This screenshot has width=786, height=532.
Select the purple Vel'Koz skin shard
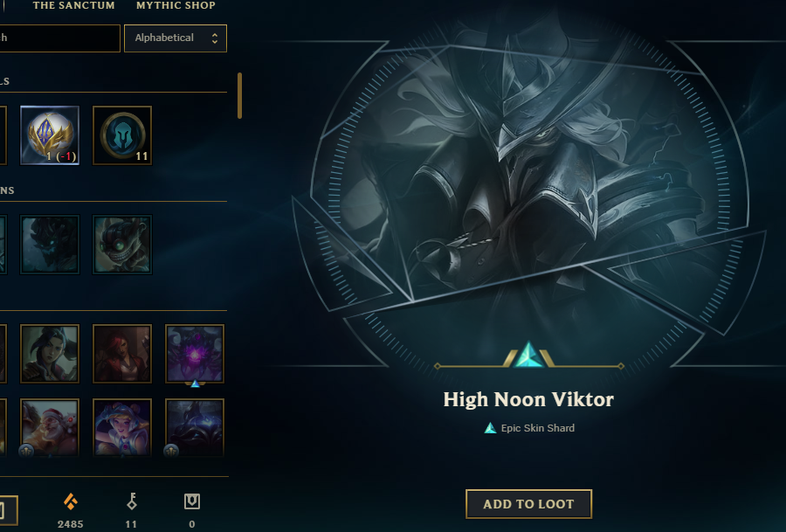195,354
